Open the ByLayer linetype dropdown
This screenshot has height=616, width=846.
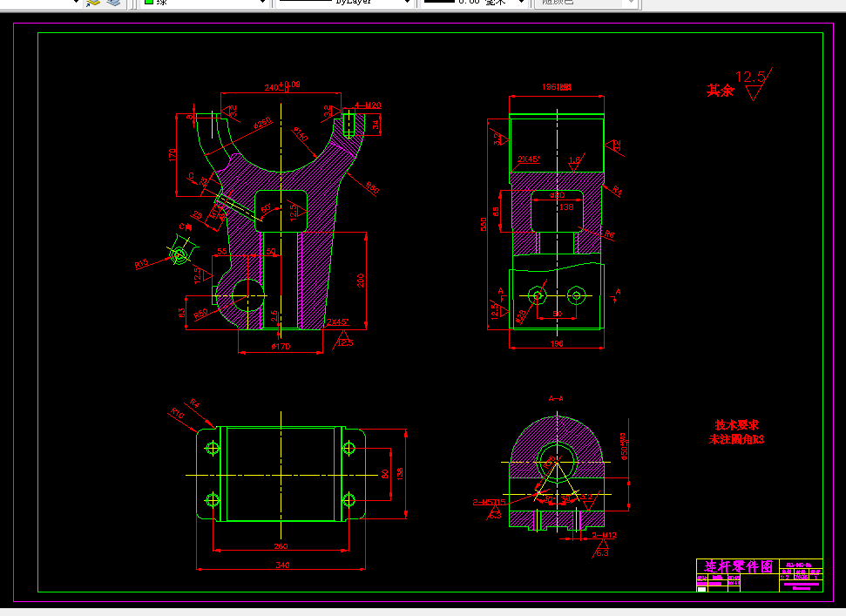(344, 2)
